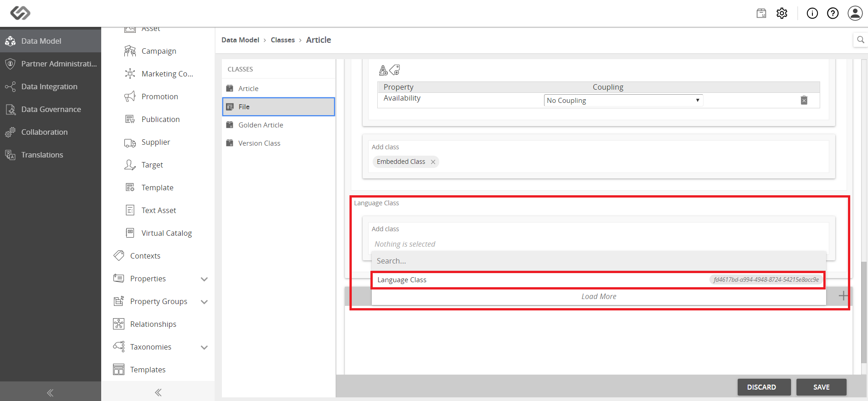Open the user profile icon

click(855, 13)
